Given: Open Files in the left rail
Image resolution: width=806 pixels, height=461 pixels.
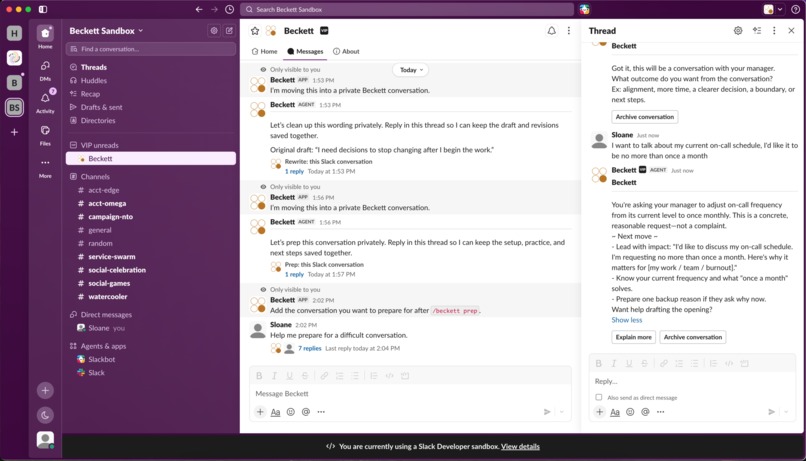Looking at the screenshot, I should (45, 131).
